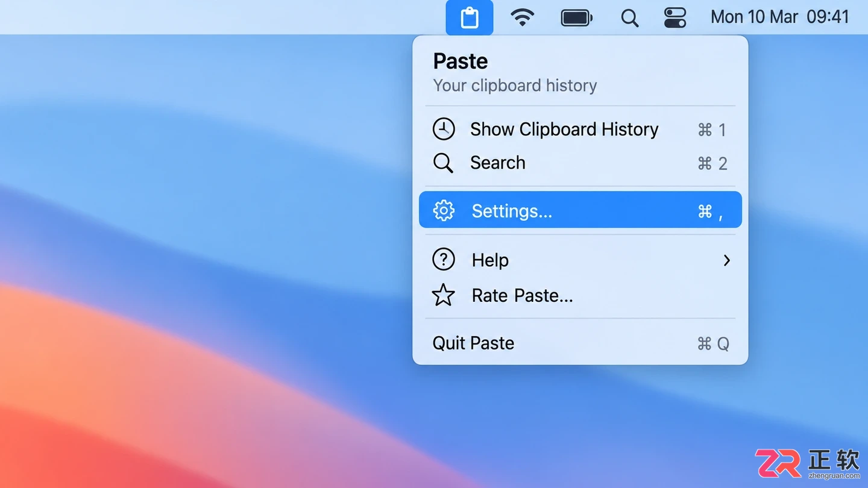Click the magnifier icon beside Search

(x=443, y=163)
